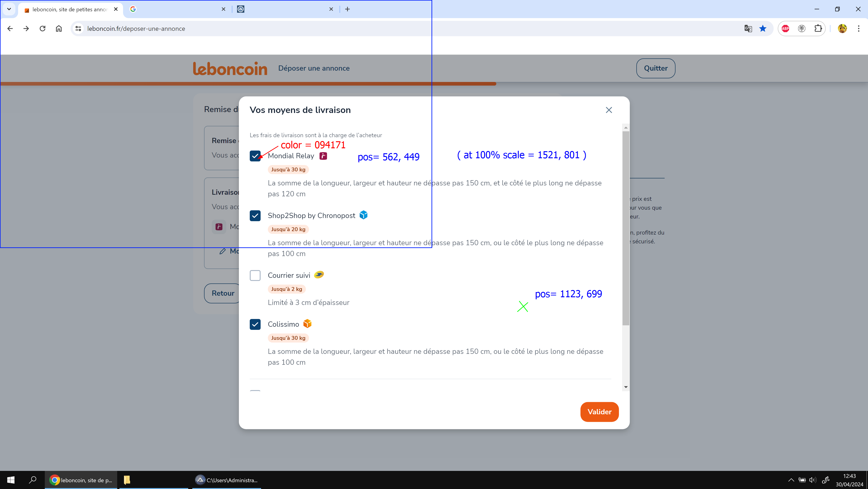This screenshot has height=489, width=868.
Task: Expand the tab search dropdown
Action: coord(9,9)
